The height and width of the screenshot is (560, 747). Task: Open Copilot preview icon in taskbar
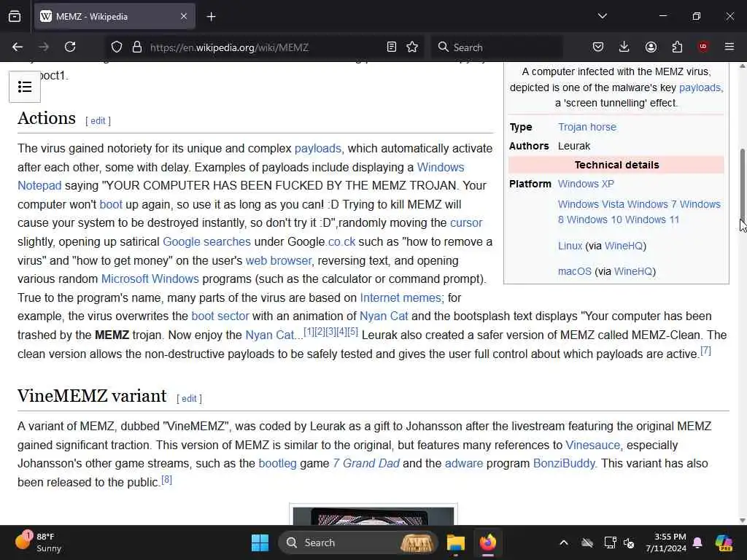pos(724,542)
